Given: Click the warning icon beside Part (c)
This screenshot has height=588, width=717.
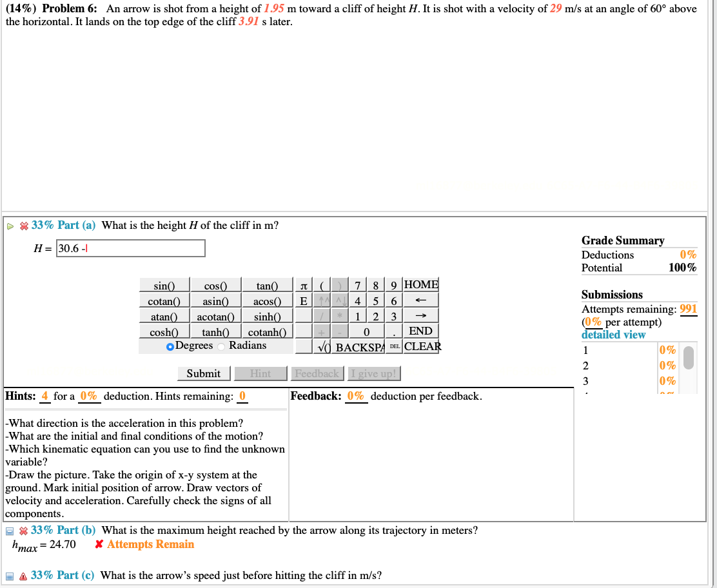Looking at the screenshot, I should [x=23, y=575].
